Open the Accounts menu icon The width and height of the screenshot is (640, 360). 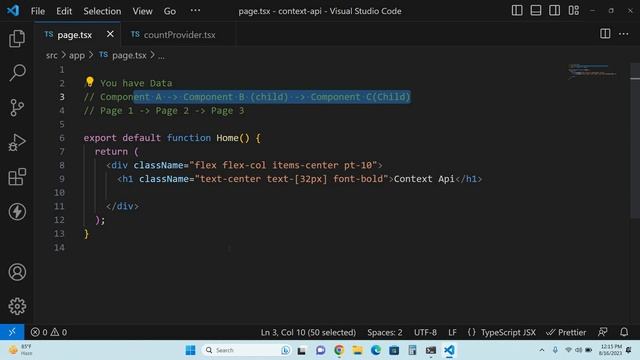(x=17, y=272)
